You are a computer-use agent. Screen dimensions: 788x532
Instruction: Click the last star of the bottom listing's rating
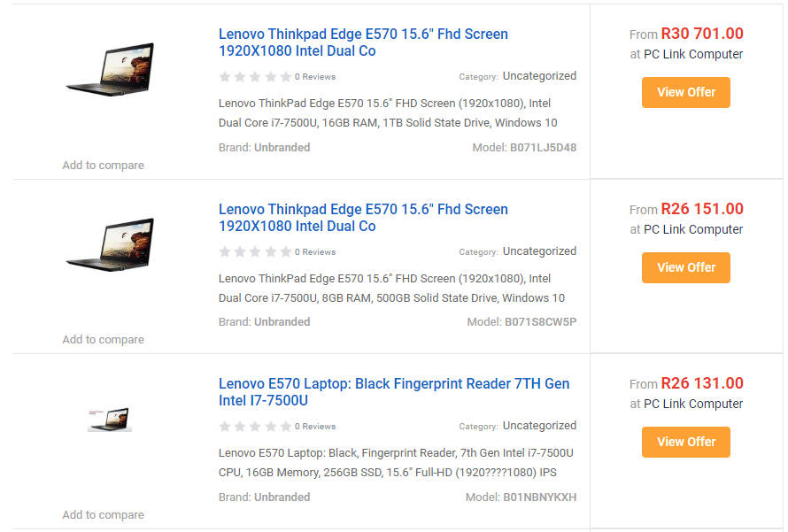(284, 427)
